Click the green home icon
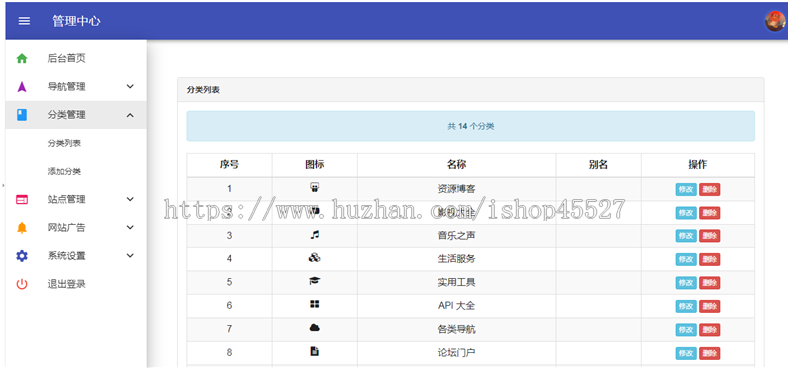This screenshot has width=790, height=370. coord(22,58)
